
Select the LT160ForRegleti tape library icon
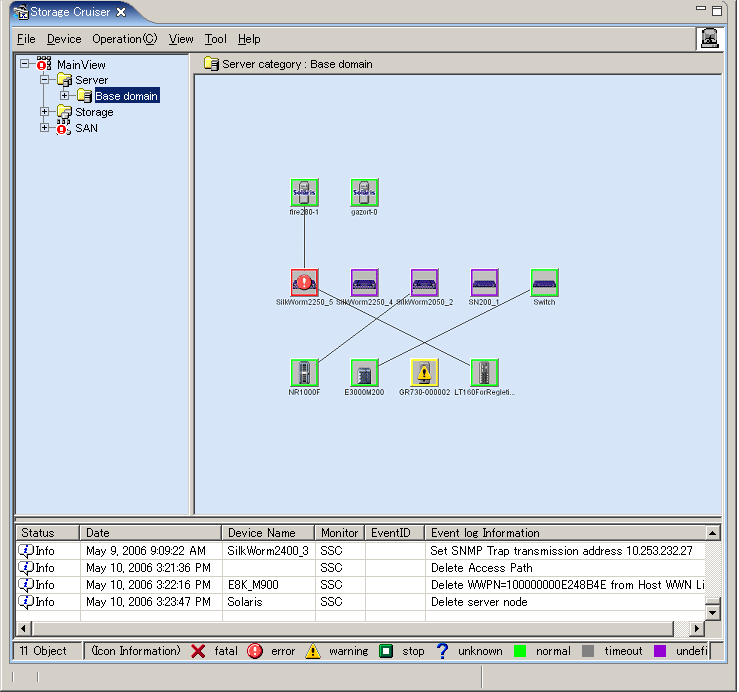pos(484,372)
